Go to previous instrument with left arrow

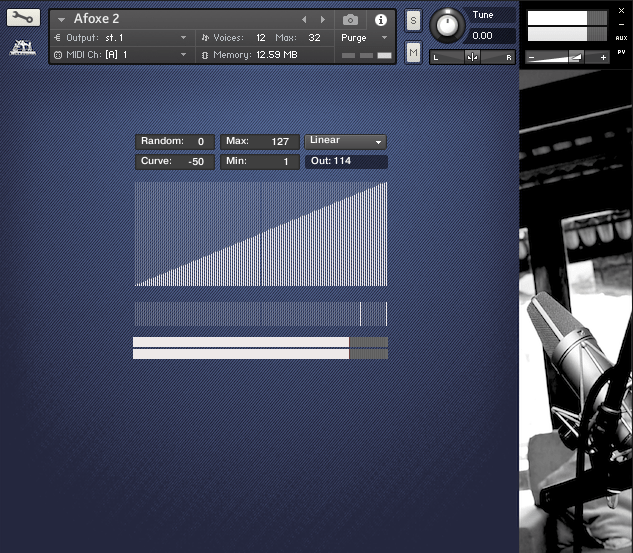click(304, 20)
